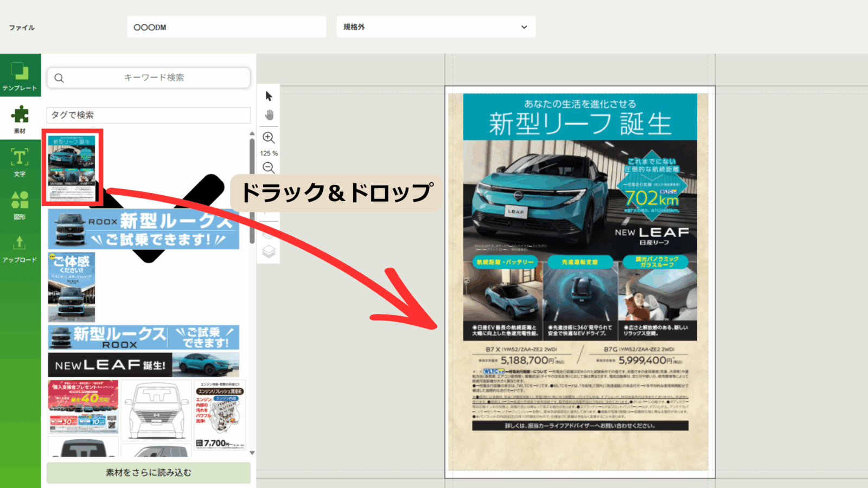The height and width of the screenshot is (488, 868).
Task: Click the materials list scrollbar down arrow
Action: (252, 453)
